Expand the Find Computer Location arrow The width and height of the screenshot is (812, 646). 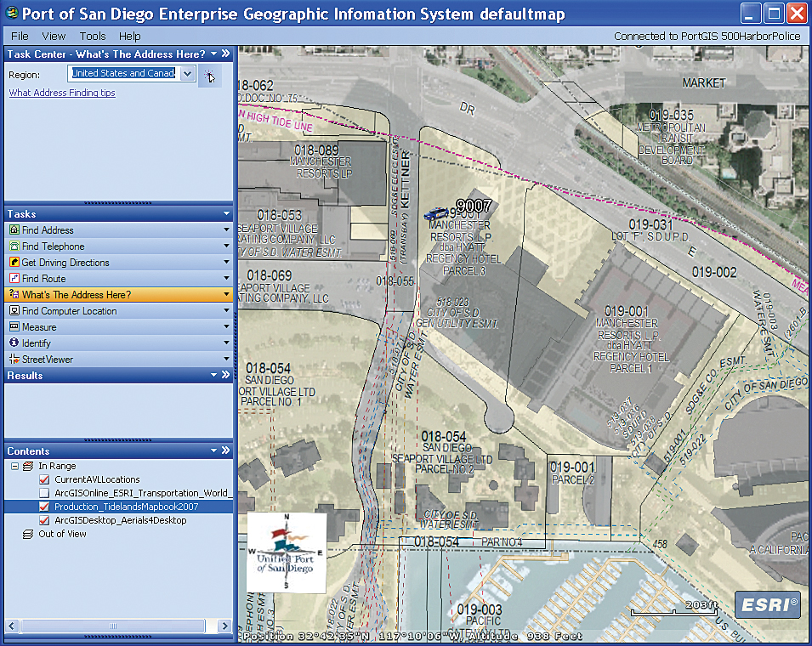tap(226, 310)
